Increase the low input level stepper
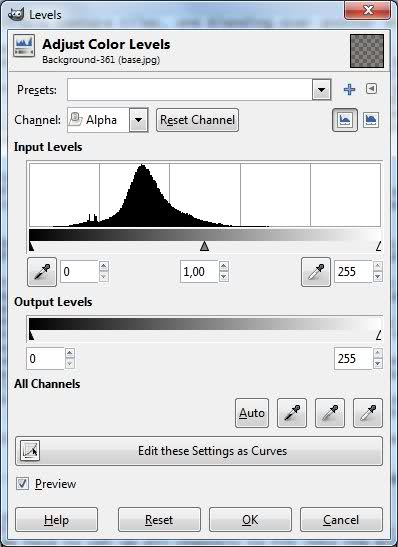The width and height of the screenshot is (398, 547). [104, 266]
